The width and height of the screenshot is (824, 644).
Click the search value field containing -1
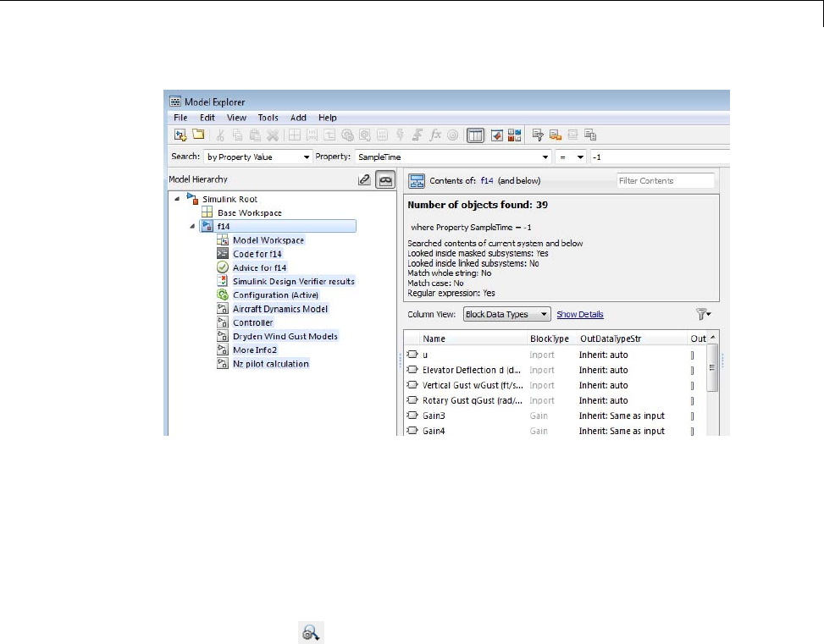[x=660, y=157]
